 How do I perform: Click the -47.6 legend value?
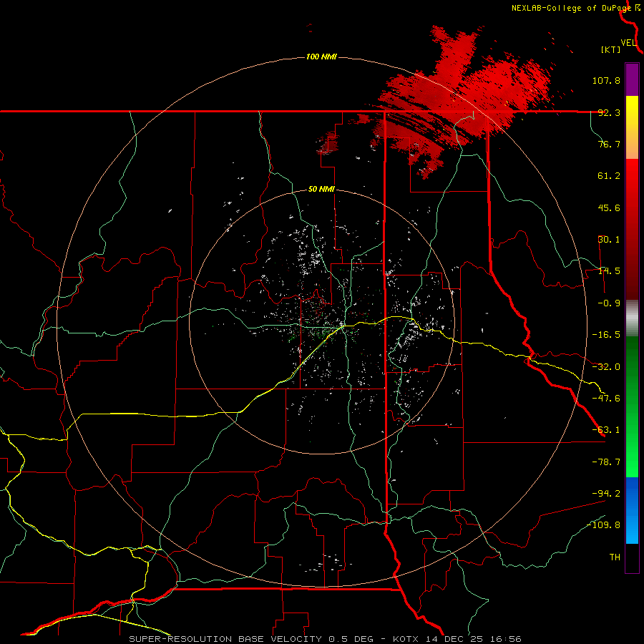pyautogui.click(x=606, y=399)
